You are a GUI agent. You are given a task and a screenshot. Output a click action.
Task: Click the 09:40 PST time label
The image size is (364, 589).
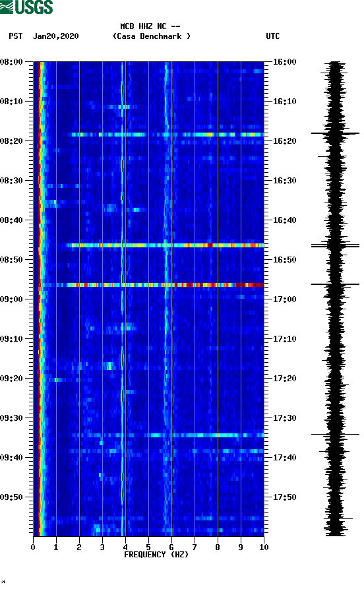point(11,458)
